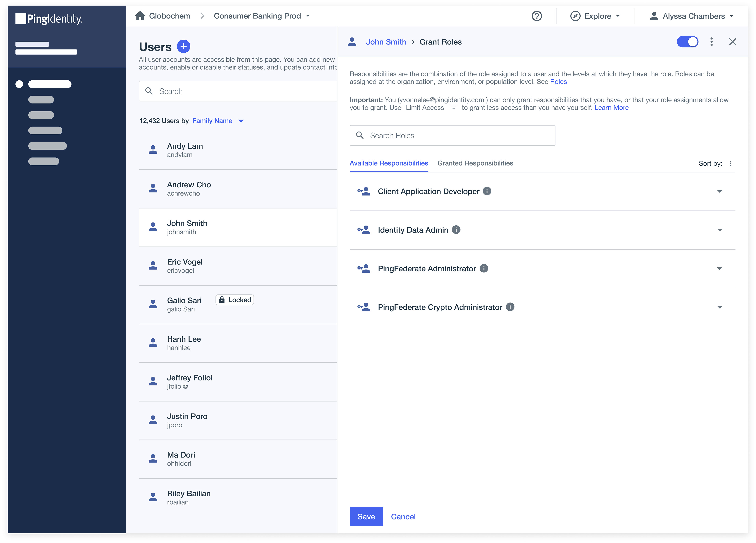Click role key icon for Client Application Developer
756x543 pixels.
tap(364, 191)
